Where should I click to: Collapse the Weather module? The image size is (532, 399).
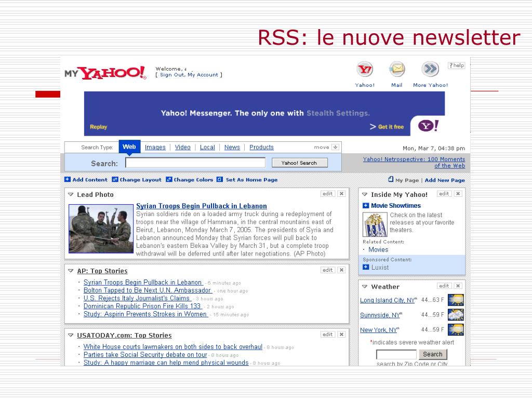tap(365, 287)
